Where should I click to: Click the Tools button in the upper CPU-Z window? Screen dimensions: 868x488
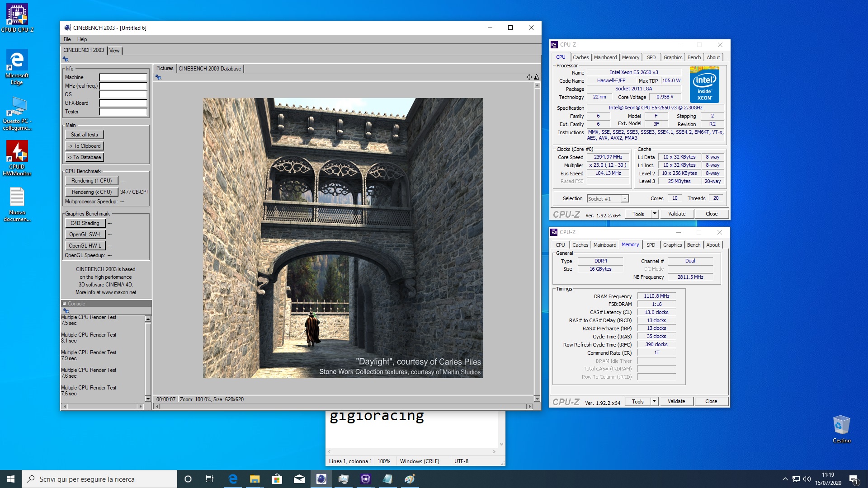click(638, 214)
